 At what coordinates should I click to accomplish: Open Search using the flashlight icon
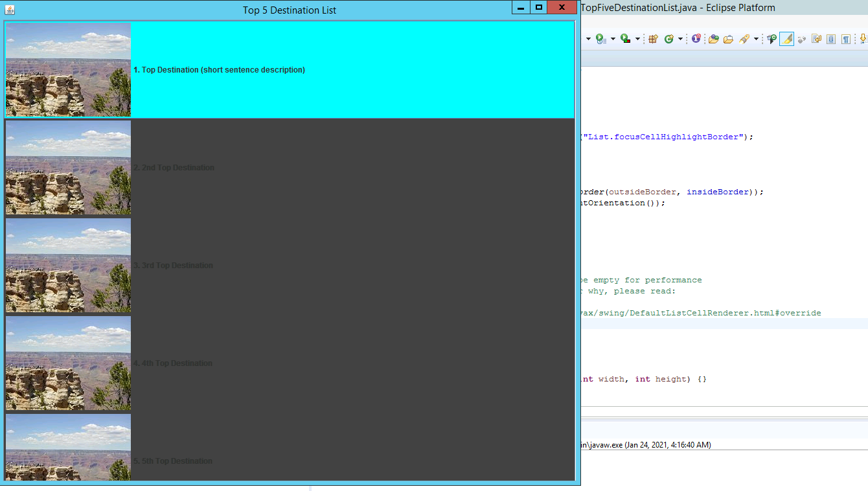744,39
